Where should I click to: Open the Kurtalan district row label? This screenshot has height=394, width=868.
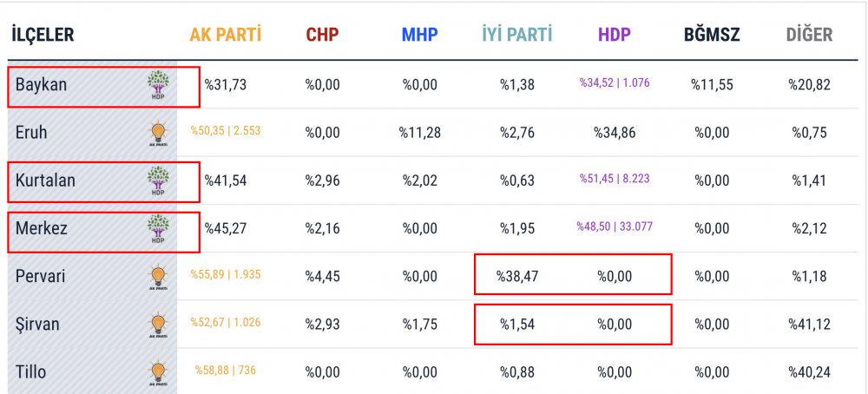pos(46,181)
